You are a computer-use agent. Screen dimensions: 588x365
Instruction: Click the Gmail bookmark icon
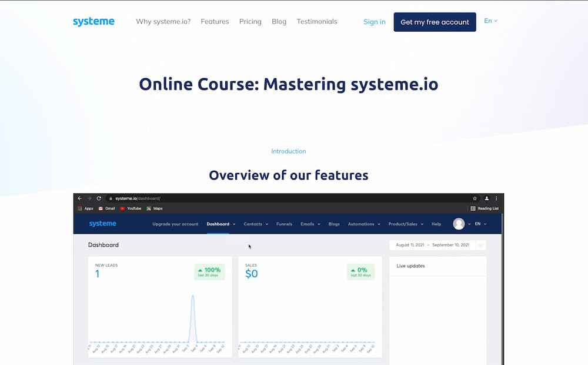click(101, 208)
